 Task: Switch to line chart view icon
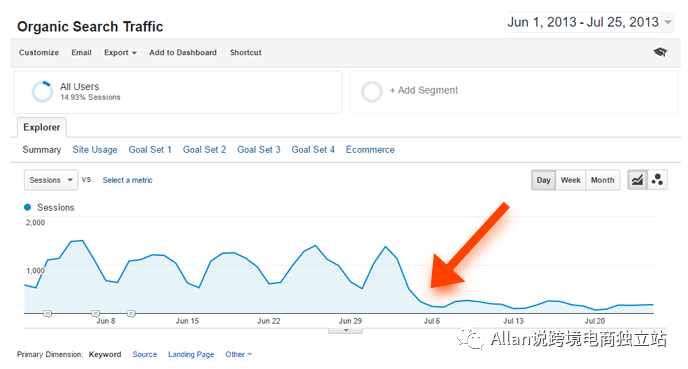637,180
